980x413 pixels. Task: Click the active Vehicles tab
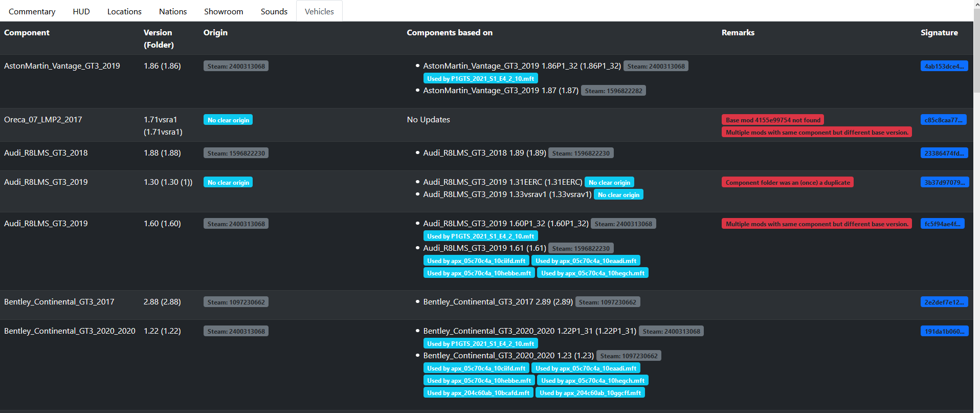pos(319,11)
